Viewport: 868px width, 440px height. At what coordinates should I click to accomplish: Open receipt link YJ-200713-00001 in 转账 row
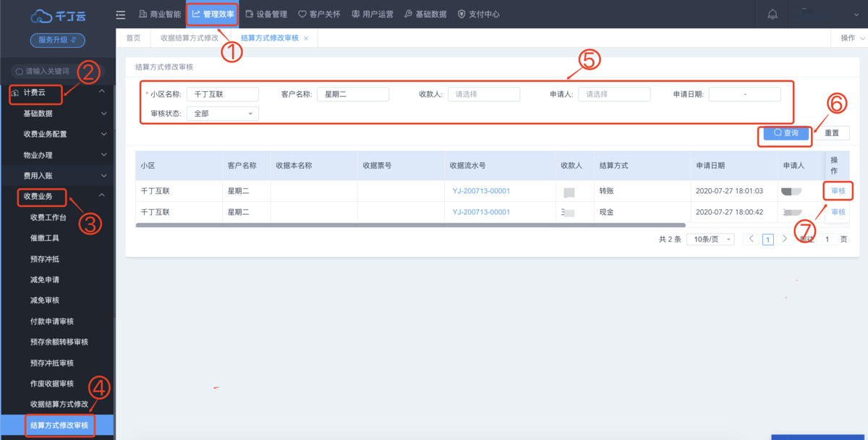[481, 191]
